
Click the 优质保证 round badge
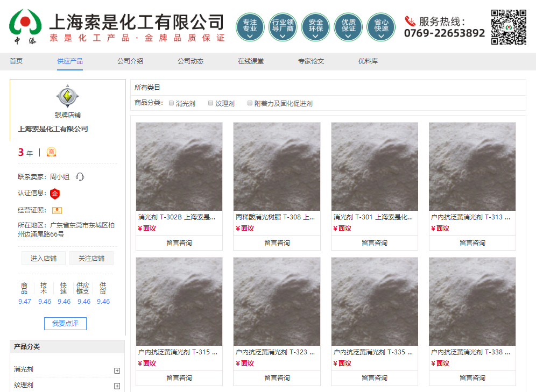348,27
